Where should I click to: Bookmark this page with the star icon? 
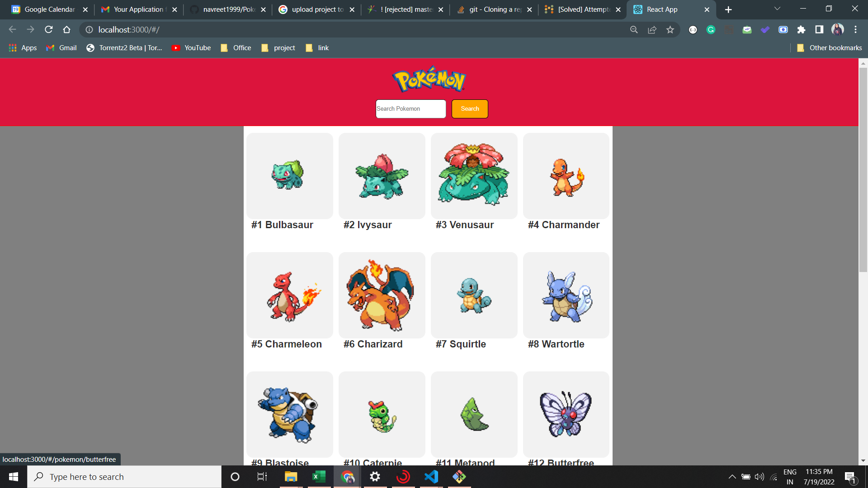[x=670, y=30]
